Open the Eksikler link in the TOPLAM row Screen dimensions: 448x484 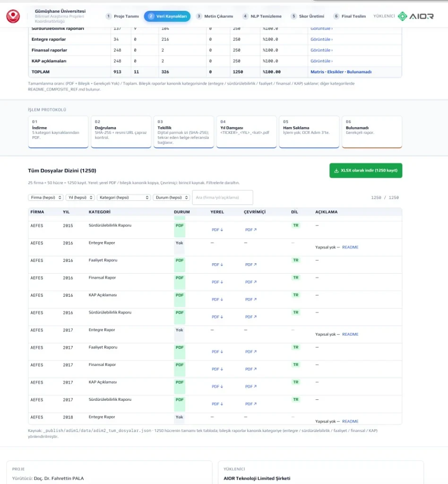(x=335, y=72)
